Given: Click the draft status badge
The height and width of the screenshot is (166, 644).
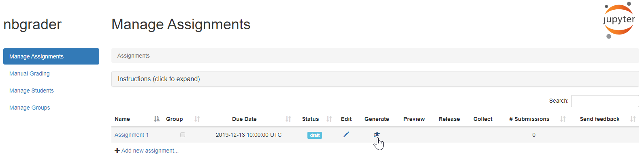Looking at the screenshot, I should (x=315, y=135).
